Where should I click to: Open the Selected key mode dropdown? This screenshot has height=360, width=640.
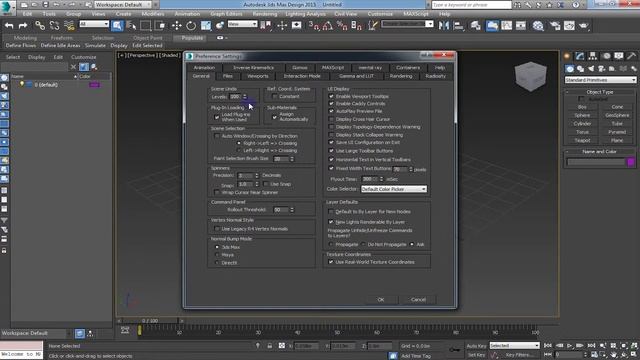pyautogui.click(x=514, y=346)
